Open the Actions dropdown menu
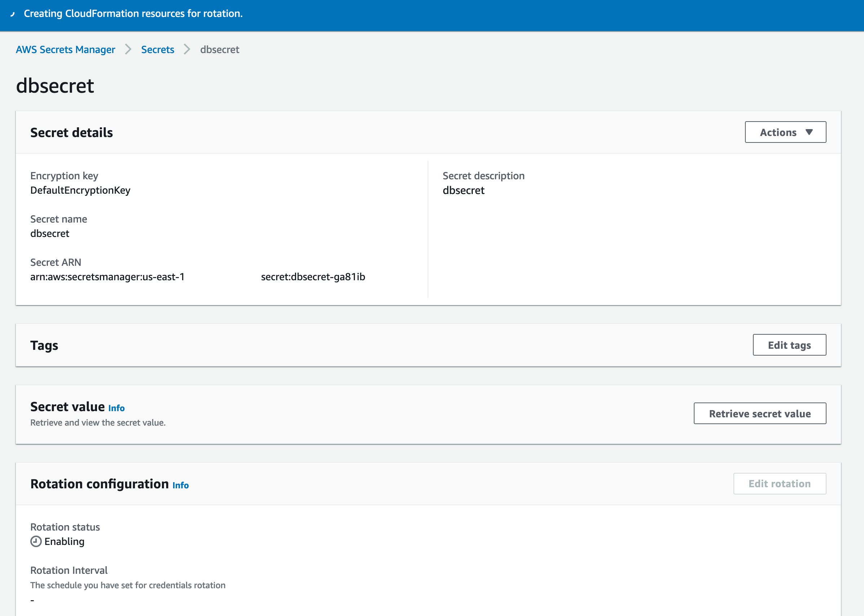The height and width of the screenshot is (616, 864). point(785,132)
